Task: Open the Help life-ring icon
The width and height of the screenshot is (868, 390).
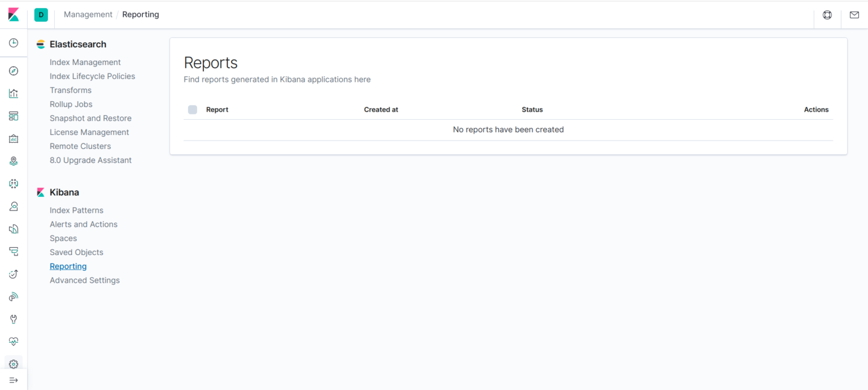Action: 827,15
